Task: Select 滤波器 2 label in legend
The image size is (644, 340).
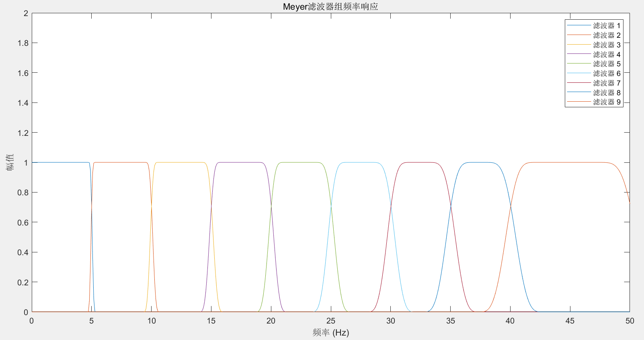Action: click(x=606, y=35)
